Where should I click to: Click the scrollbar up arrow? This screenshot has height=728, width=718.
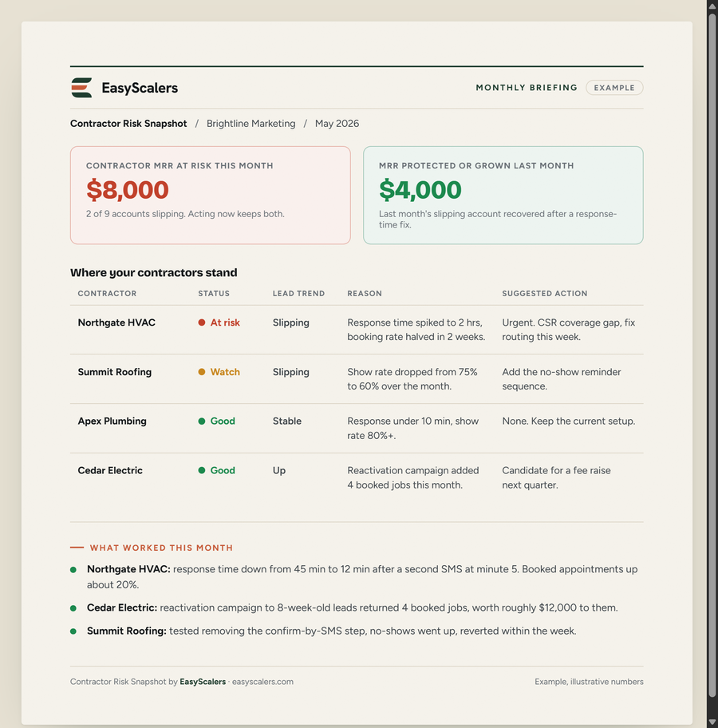(712, 6)
